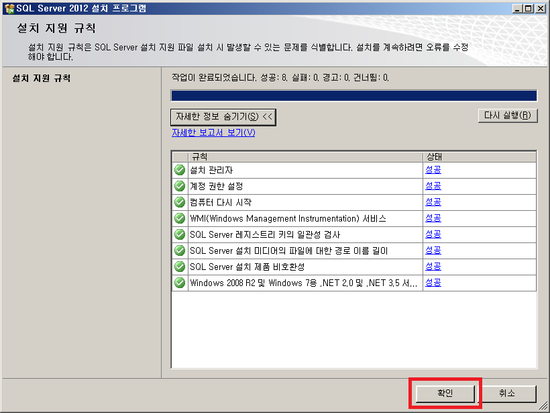Sort by the 상태 column header
550x413 pixels.
[x=479, y=156]
